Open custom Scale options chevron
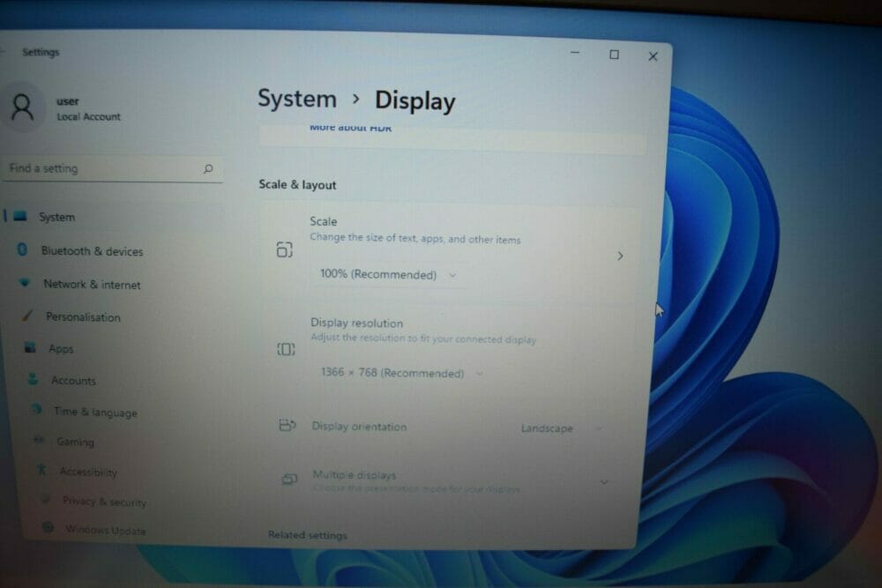The width and height of the screenshot is (882, 588). coord(620,257)
